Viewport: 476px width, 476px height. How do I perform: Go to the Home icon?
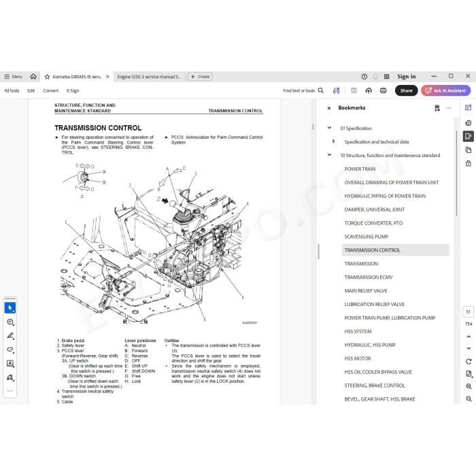pyautogui.click(x=33, y=76)
